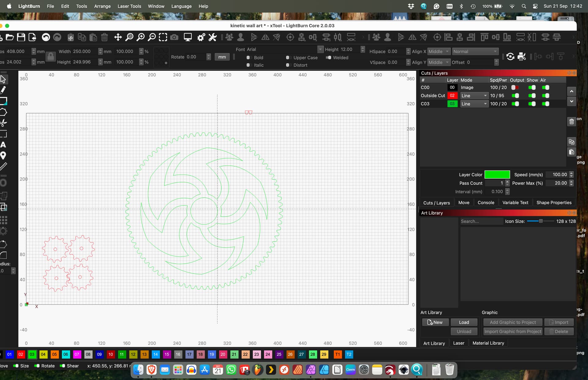Toggle the Welded text option
The image size is (588, 380).
[328, 58]
